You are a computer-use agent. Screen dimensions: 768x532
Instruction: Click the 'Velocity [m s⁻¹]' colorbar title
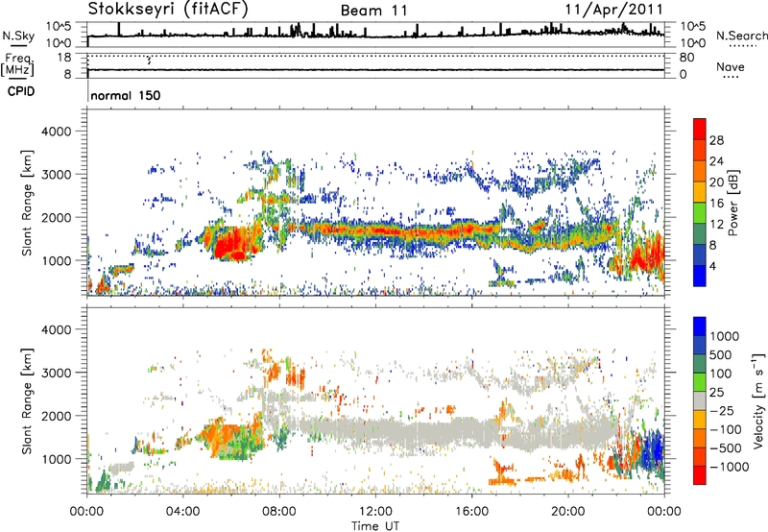coord(758,400)
